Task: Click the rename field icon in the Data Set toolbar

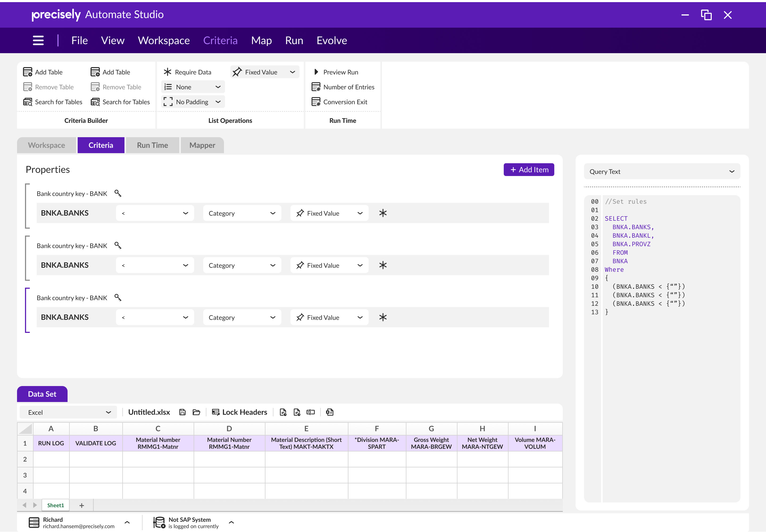Action: coord(310,412)
